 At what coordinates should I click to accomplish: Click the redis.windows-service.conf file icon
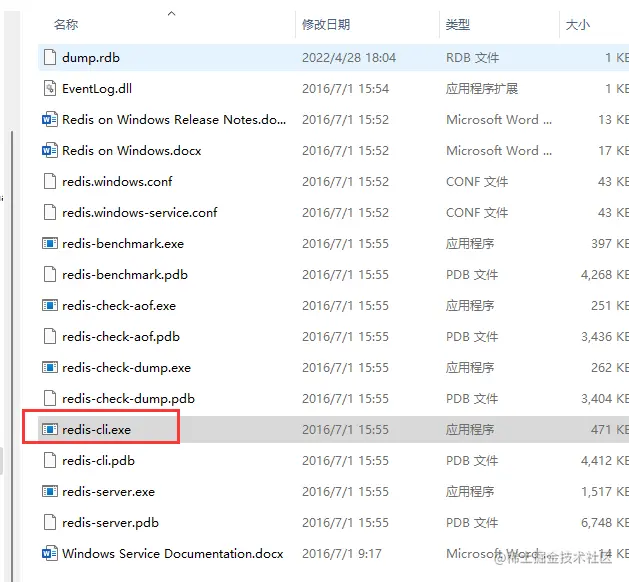[x=50, y=212]
